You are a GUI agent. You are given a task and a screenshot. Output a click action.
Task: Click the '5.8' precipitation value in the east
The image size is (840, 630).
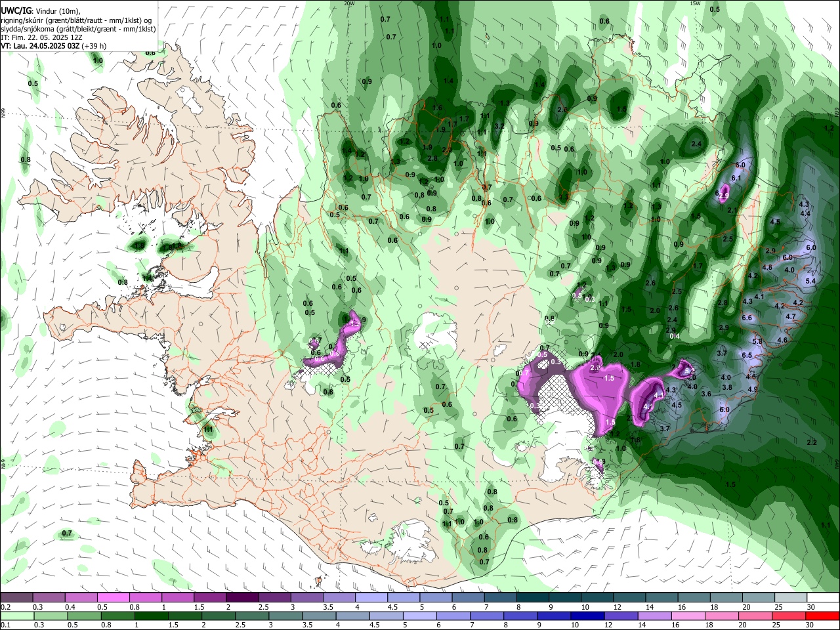(757, 341)
